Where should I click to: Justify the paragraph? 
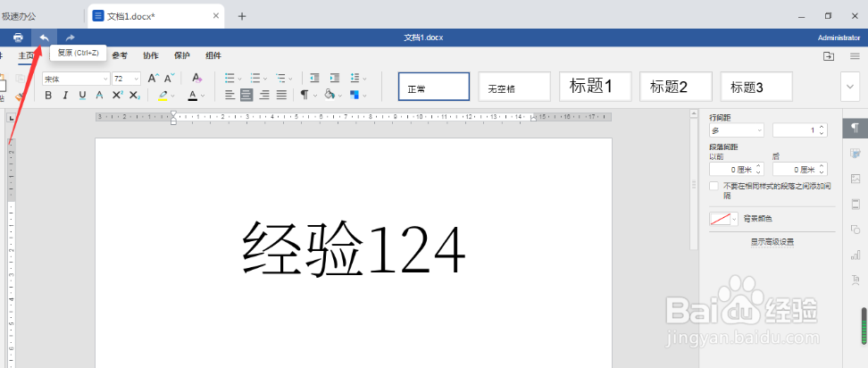(281, 96)
